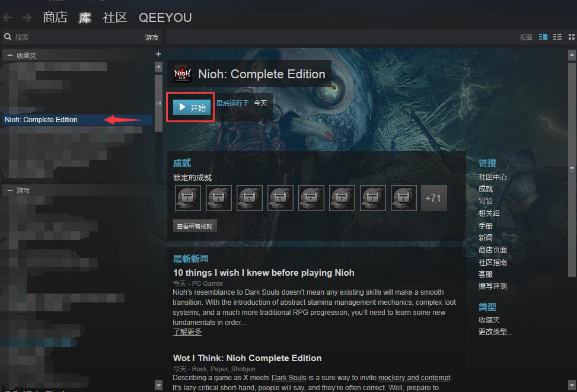Image resolution: width=577 pixels, height=392 pixels.
Task: Open 讨论 discussions link
Action: 485,201
